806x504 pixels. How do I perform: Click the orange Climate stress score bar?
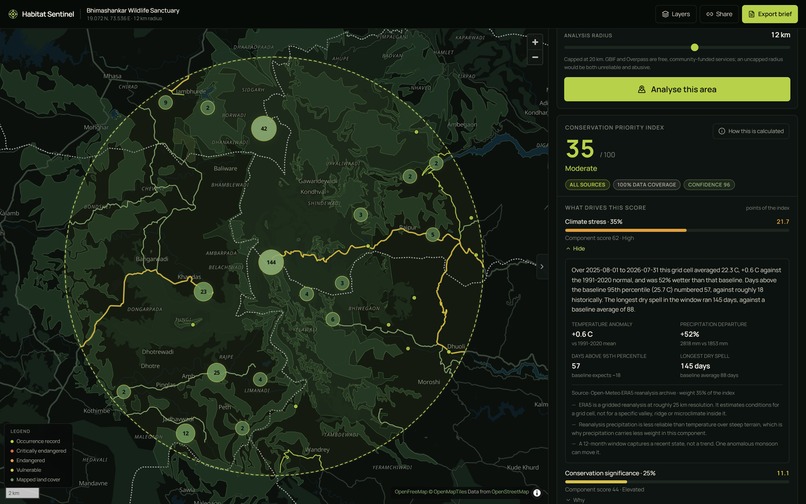click(x=626, y=230)
